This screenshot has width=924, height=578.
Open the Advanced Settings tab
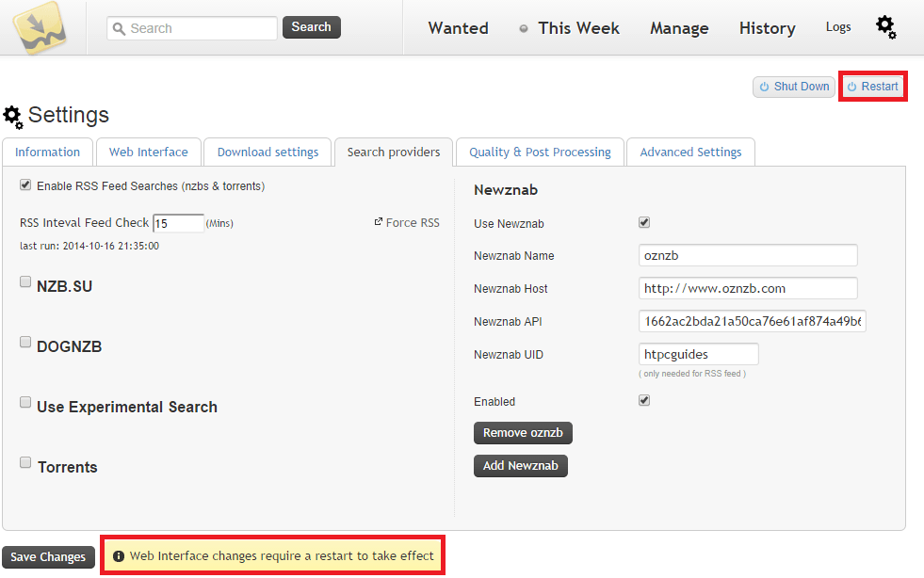coord(690,152)
